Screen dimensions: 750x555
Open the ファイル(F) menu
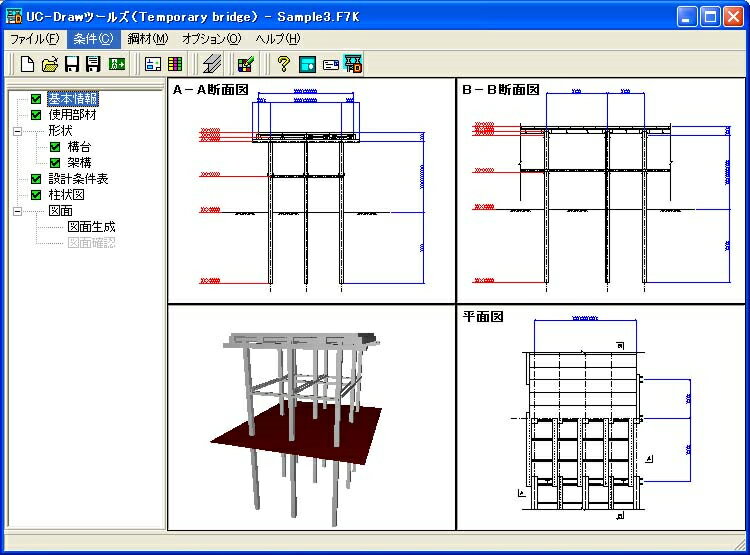(x=35, y=39)
